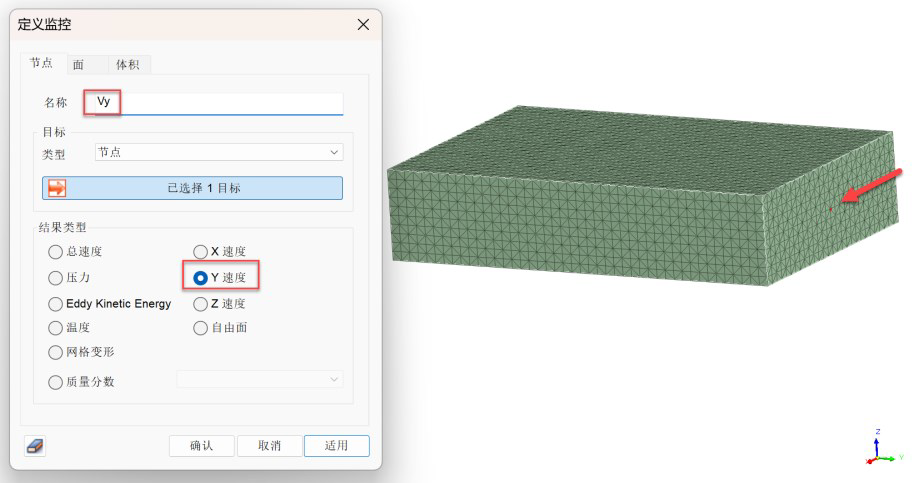The image size is (914, 483).
Task: Select the 总速度 radio button
Action: click(55, 252)
